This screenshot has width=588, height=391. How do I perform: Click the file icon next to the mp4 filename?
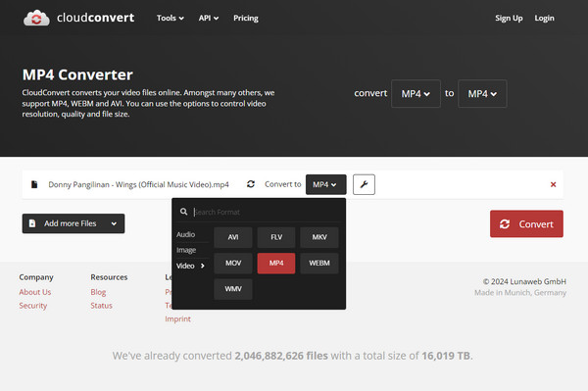34,184
